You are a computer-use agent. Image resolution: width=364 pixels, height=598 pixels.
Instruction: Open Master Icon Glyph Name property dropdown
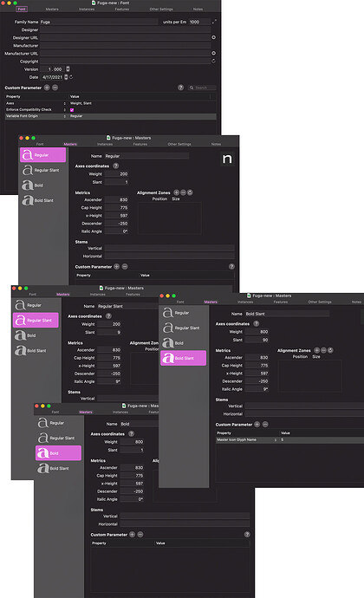(275, 439)
